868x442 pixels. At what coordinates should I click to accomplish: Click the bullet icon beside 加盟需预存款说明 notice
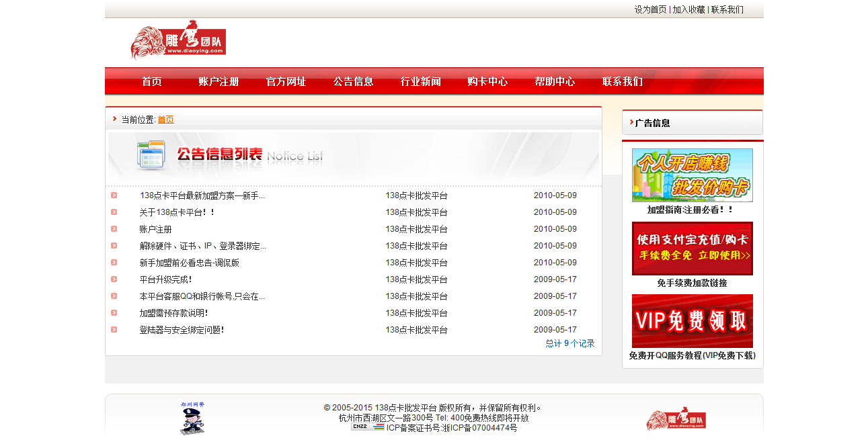[x=114, y=313]
